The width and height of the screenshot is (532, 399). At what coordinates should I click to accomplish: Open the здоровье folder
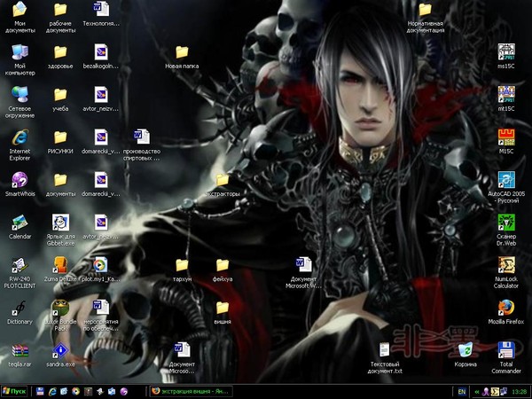coord(60,57)
